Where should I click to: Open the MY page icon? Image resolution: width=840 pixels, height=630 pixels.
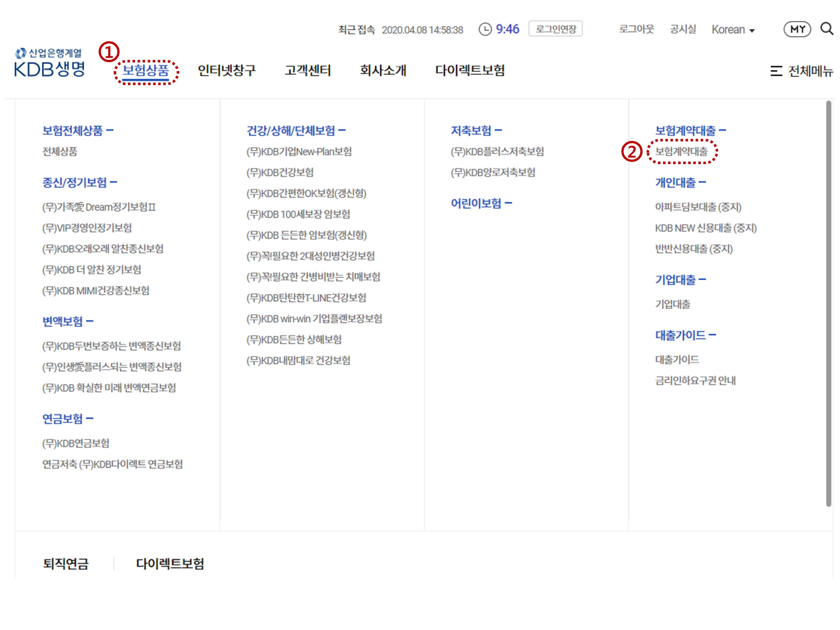[797, 29]
